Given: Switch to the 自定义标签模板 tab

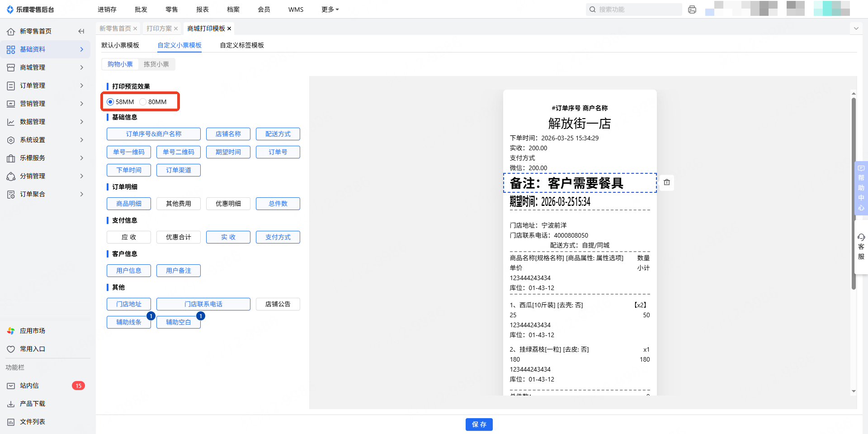Looking at the screenshot, I should (x=242, y=45).
